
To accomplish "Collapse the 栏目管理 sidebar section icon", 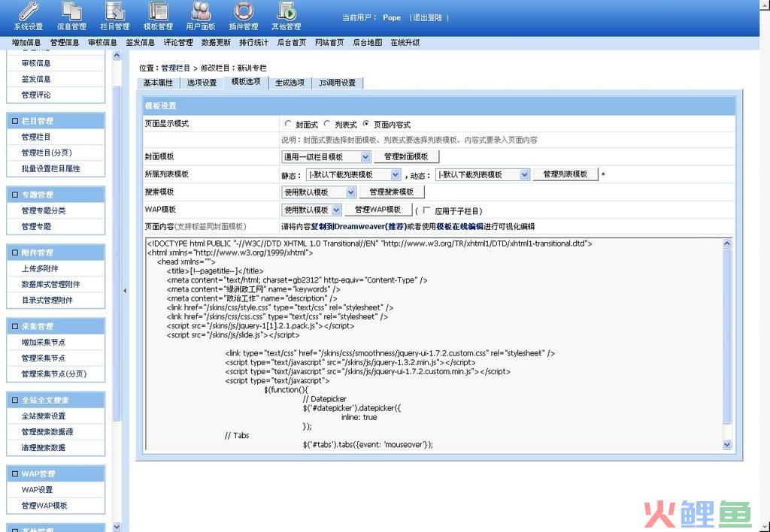I will 15,121.
